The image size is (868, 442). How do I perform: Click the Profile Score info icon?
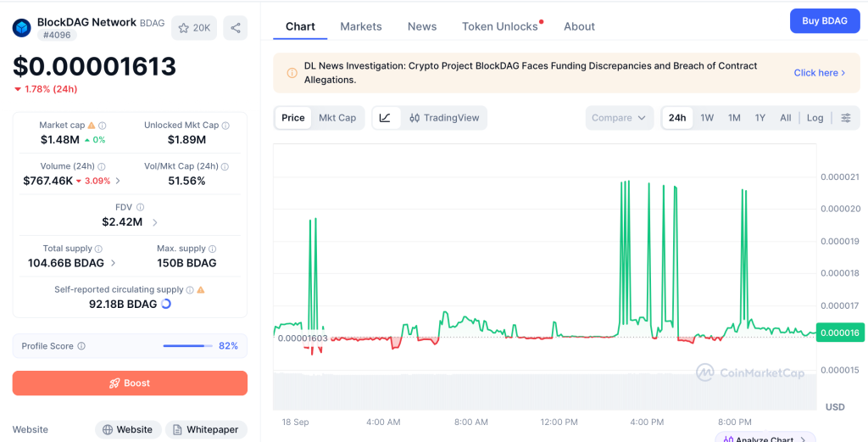click(81, 346)
